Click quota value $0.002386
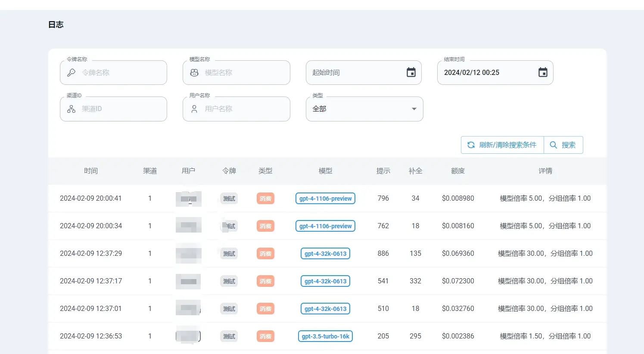The image size is (644, 354). (x=458, y=336)
